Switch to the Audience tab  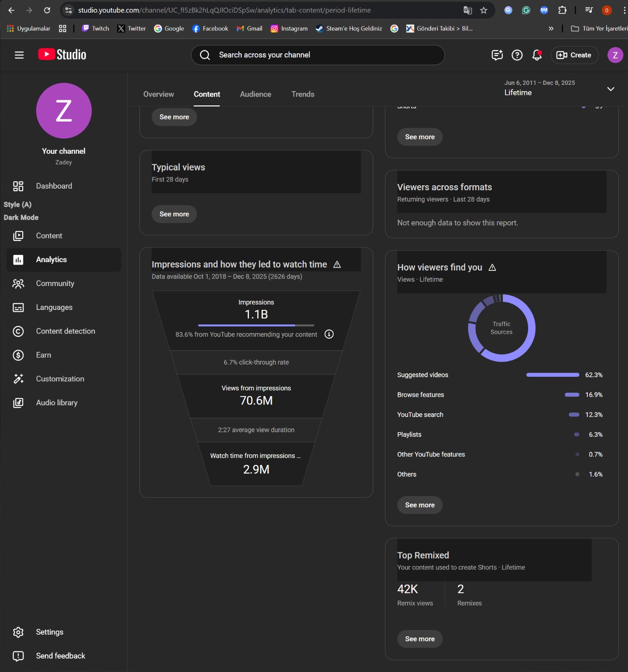255,94
